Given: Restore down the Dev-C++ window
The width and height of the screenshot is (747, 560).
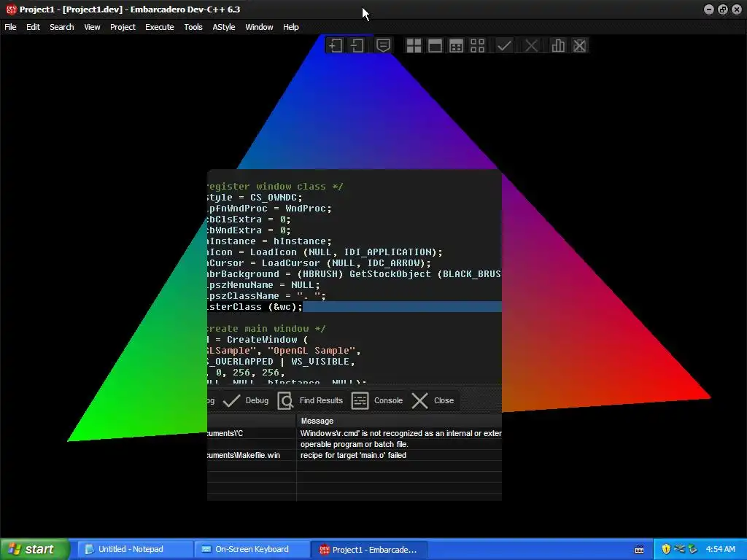Looking at the screenshot, I should pyautogui.click(x=723, y=9).
